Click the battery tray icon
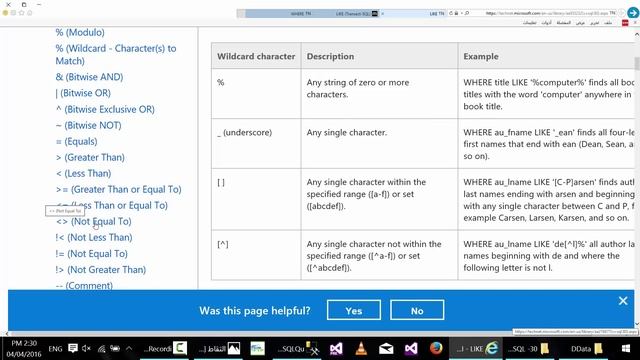640x360 pixels. pyautogui.click(x=115, y=349)
